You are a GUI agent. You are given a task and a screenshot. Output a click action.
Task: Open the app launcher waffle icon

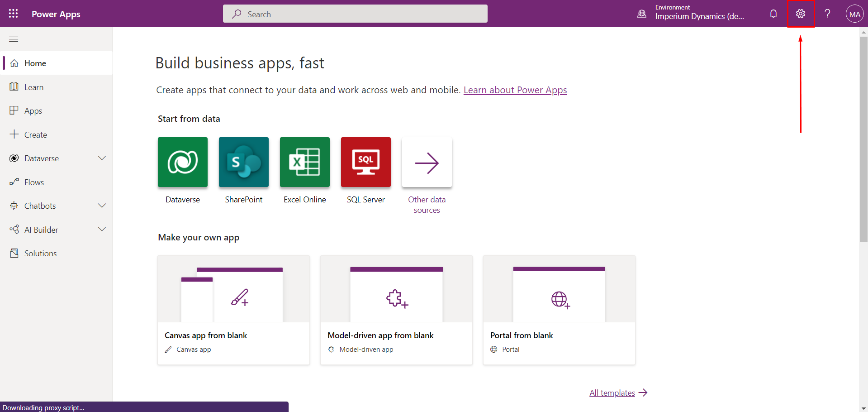pos(14,14)
